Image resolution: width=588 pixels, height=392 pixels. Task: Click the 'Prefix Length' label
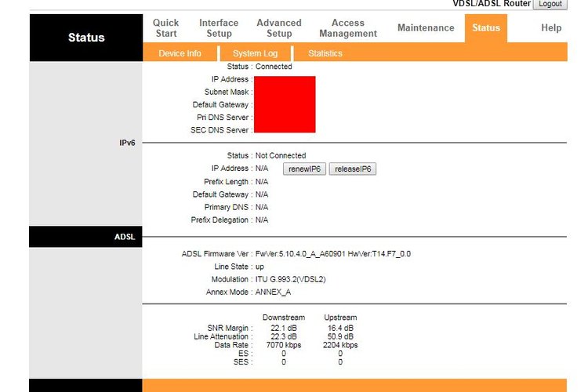click(x=226, y=182)
